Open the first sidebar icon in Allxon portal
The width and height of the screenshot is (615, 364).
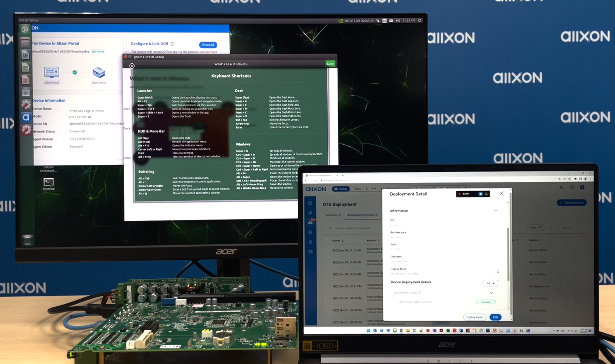pyautogui.click(x=310, y=203)
